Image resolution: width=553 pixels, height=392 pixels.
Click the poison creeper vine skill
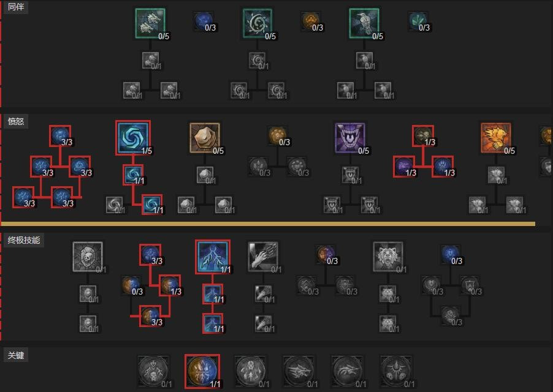coord(257,23)
